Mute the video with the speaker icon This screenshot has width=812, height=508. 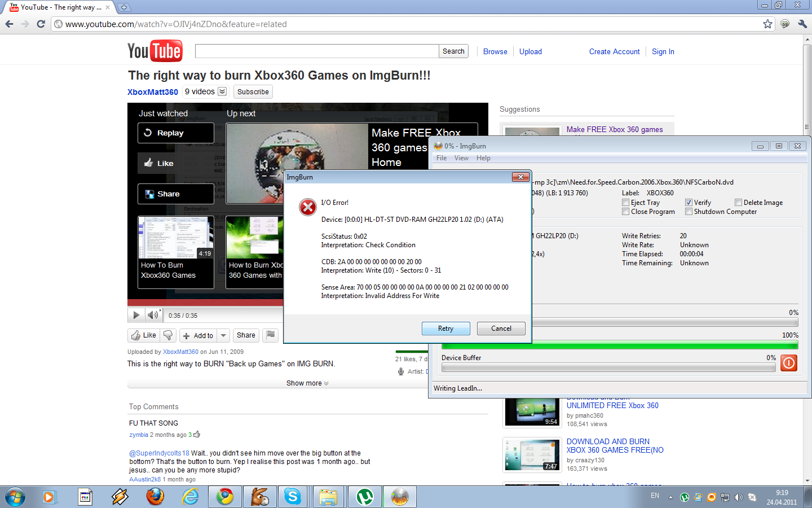[x=153, y=315]
